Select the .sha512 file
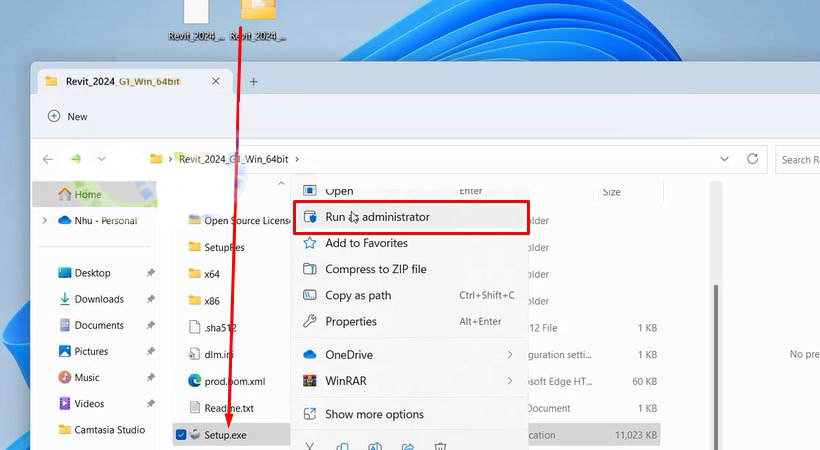This screenshot has width=820, height=450. click(220, 328)
